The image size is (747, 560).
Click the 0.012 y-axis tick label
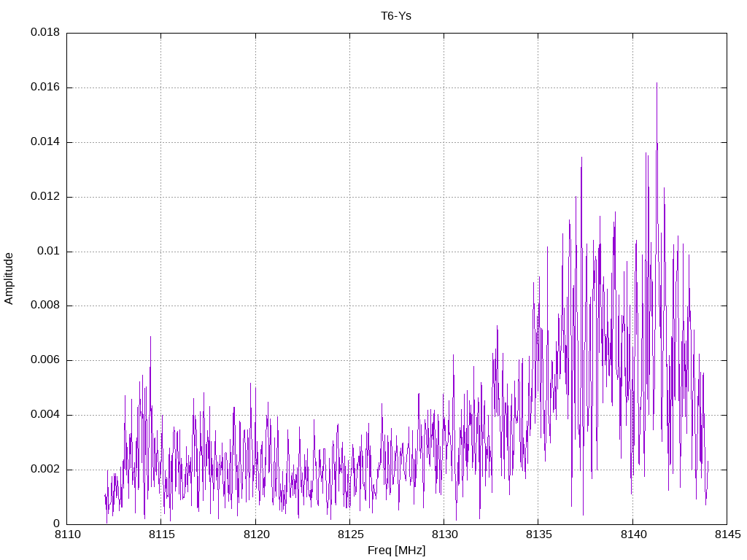[45, 197]
